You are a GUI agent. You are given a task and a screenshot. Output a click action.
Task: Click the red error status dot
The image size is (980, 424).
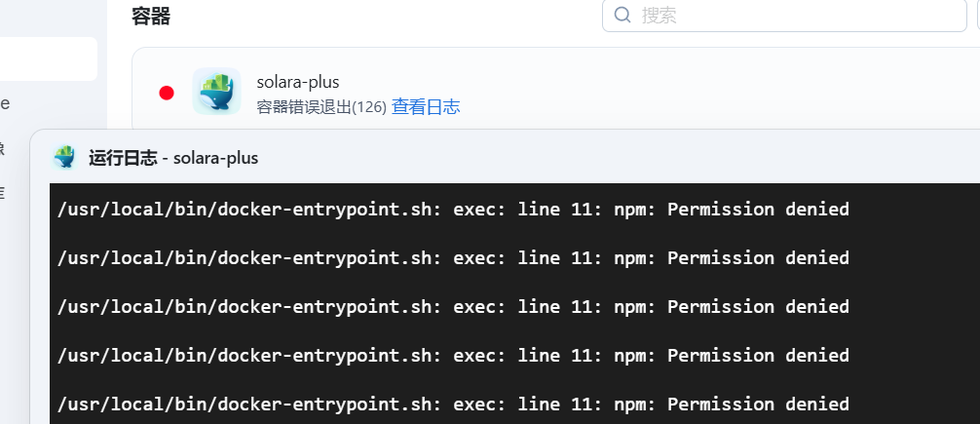coord(167,93)
